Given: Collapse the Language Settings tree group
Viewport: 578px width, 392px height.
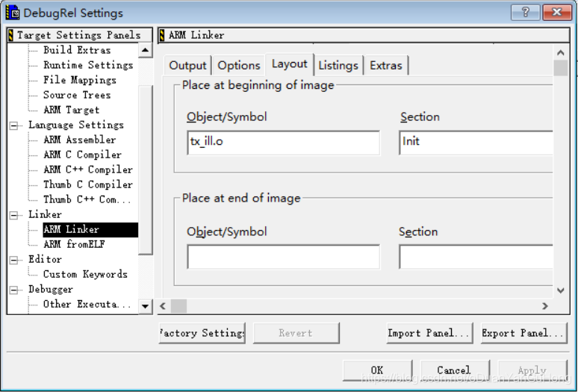Looking at the screenshot, I should pyautogui.click(x=13, y=125).
